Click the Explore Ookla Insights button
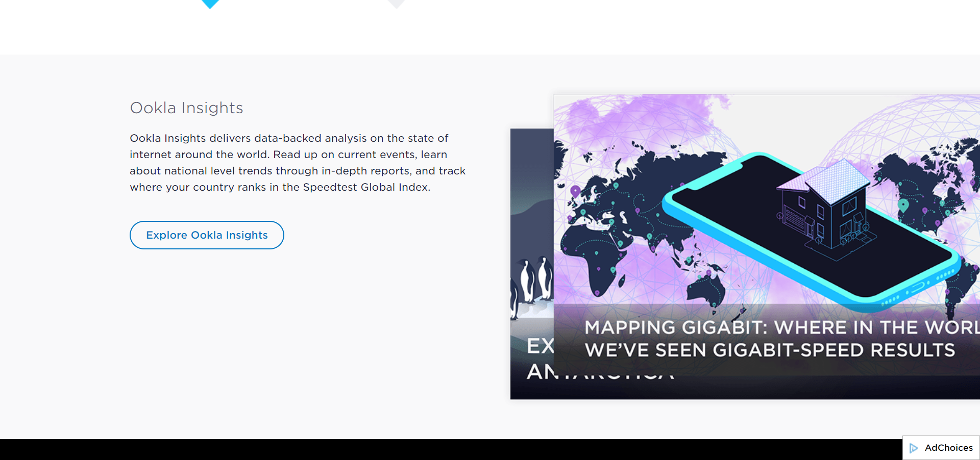This screenshot has width=980, height=460. click(x=207, y=235)
